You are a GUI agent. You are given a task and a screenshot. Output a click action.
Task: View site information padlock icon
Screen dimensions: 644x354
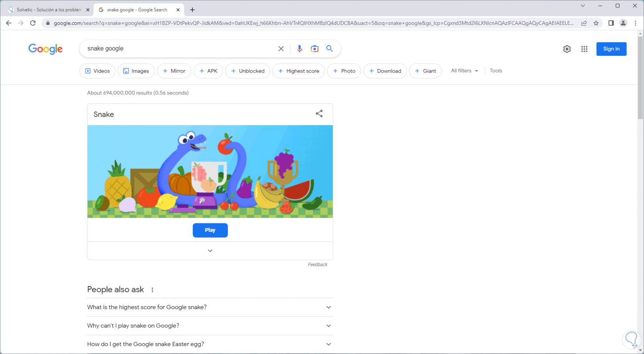(x=48, y=23)
